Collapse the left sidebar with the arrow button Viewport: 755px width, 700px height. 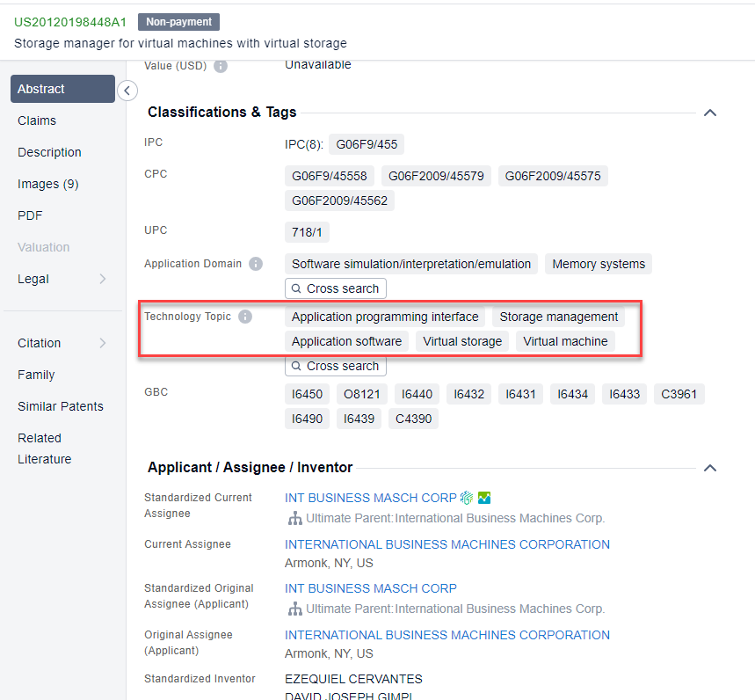(x=127, y=90)
